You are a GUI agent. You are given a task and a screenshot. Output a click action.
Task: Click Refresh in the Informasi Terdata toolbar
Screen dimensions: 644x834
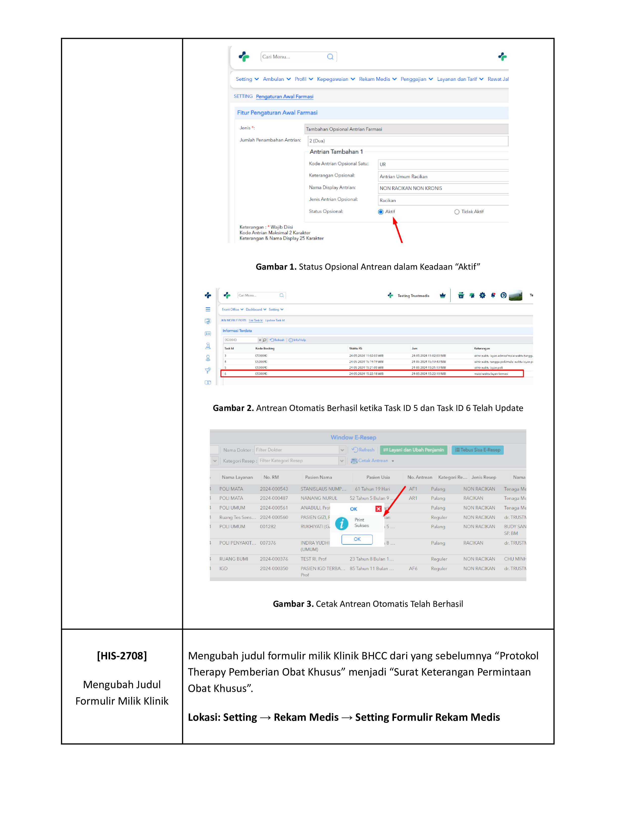point(277,340)
